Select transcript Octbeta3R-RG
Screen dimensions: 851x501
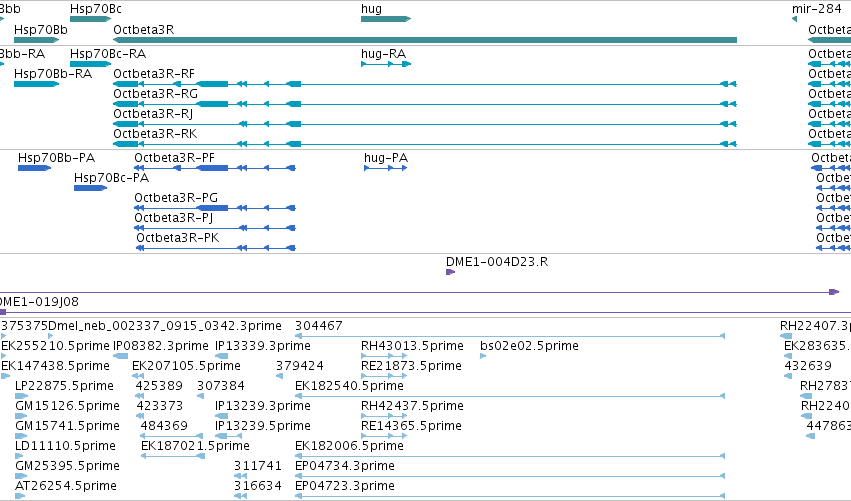tap(424, 104)
